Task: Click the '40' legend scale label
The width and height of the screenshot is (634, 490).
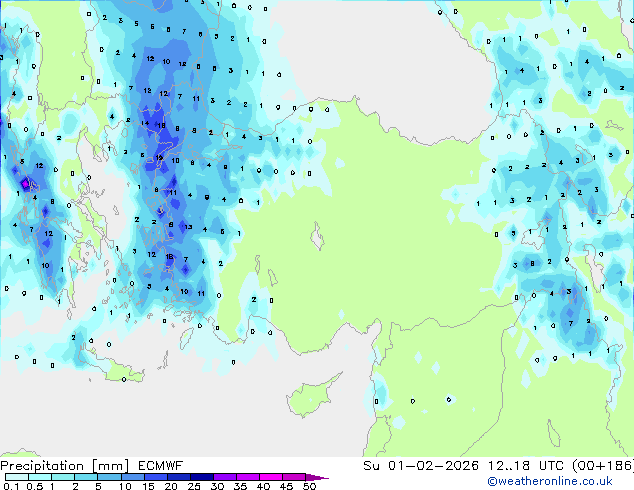Action: point(263,486)
